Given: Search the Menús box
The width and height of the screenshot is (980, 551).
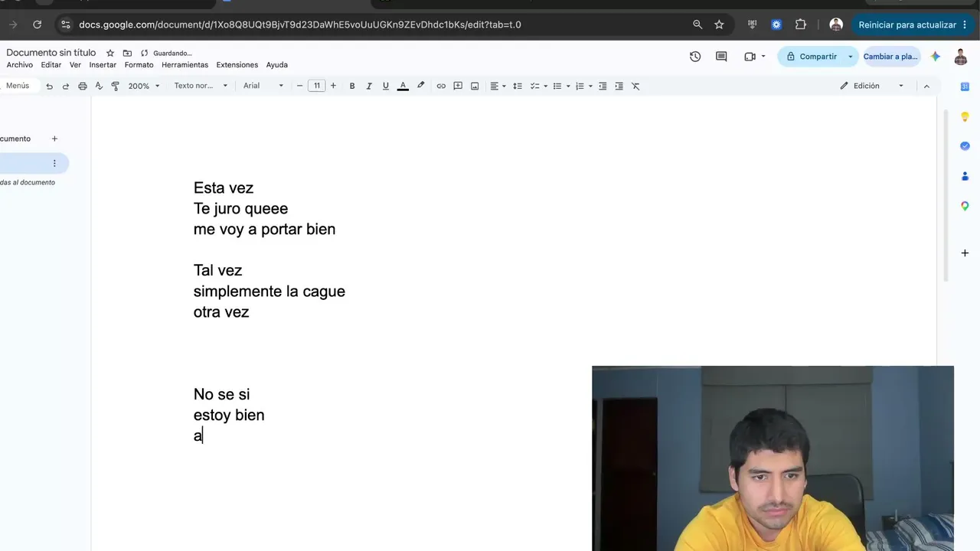Looking at the screenshot, I should point(17,86).
